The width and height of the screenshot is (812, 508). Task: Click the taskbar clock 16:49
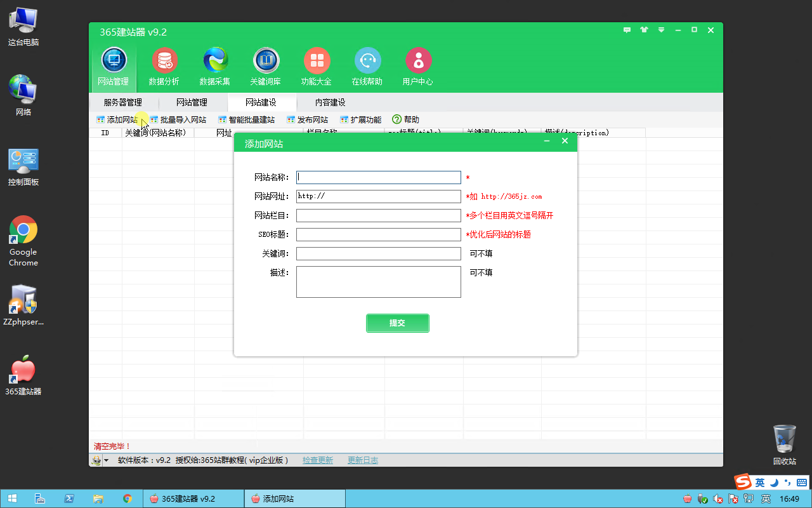pos(790,499)
